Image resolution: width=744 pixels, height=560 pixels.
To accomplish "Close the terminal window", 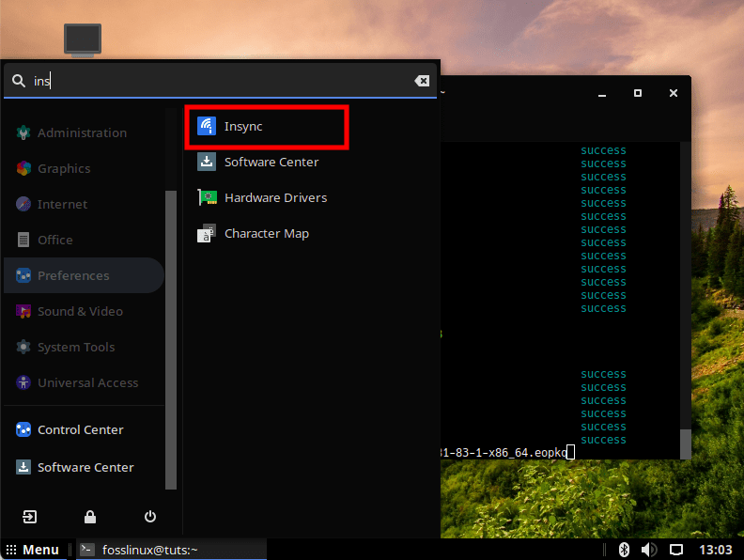I will 674,93.
